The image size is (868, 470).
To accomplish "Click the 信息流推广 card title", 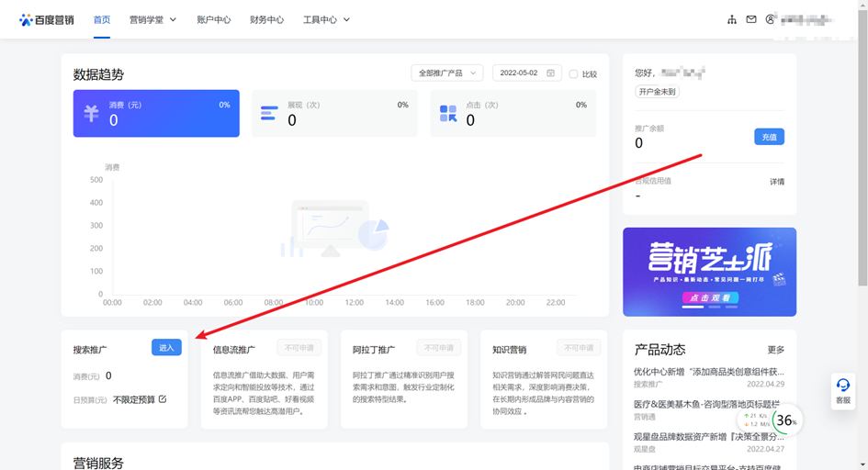I will click(234, 350).
